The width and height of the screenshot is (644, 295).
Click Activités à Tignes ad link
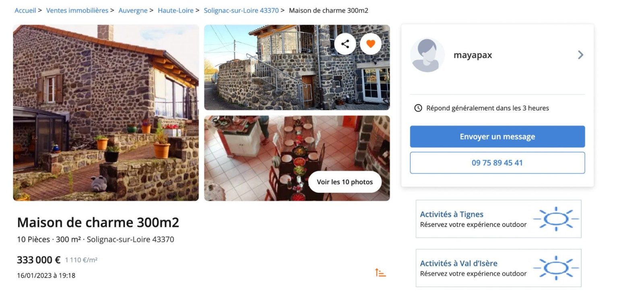point(452,214)
